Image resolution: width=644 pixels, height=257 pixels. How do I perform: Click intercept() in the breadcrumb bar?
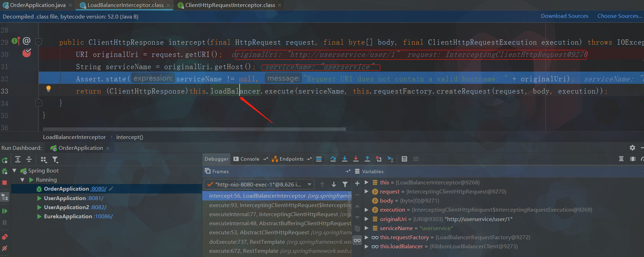point(130,137)
